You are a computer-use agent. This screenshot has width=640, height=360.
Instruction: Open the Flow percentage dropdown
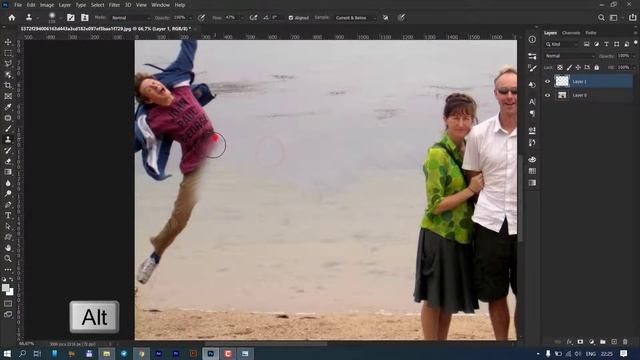(241, 18)
